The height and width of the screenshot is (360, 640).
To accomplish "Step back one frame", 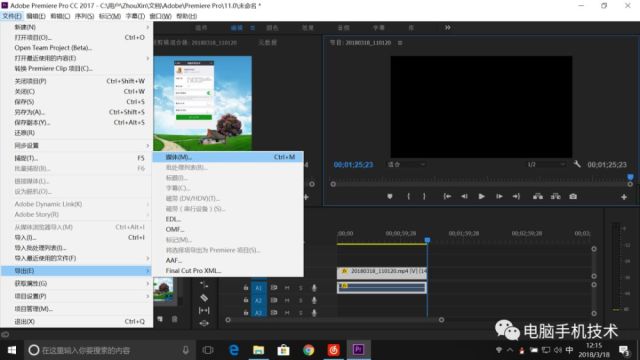I will [x=464, y=196].
